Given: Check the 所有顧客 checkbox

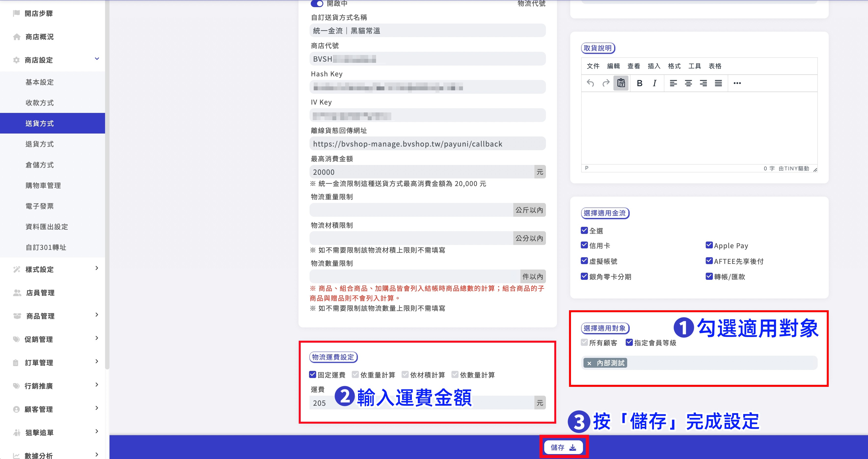Looking at the screenshot, I should point(584,342).
